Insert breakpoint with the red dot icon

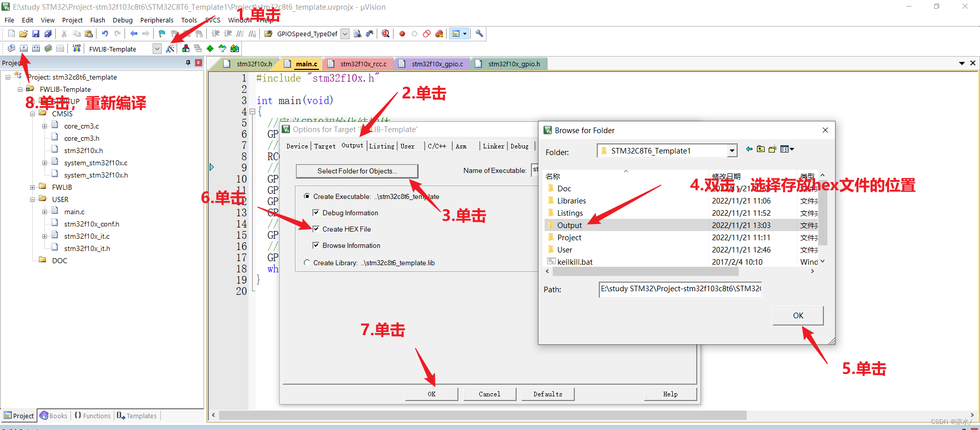[402, 34]
